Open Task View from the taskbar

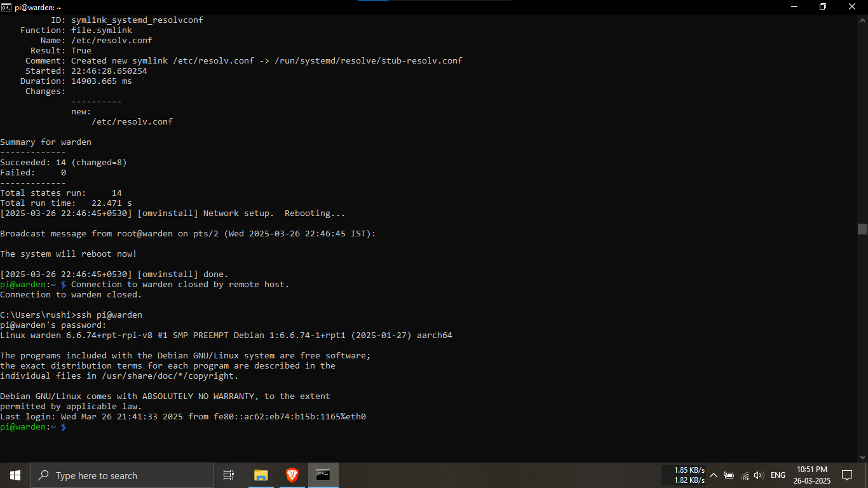229,475
